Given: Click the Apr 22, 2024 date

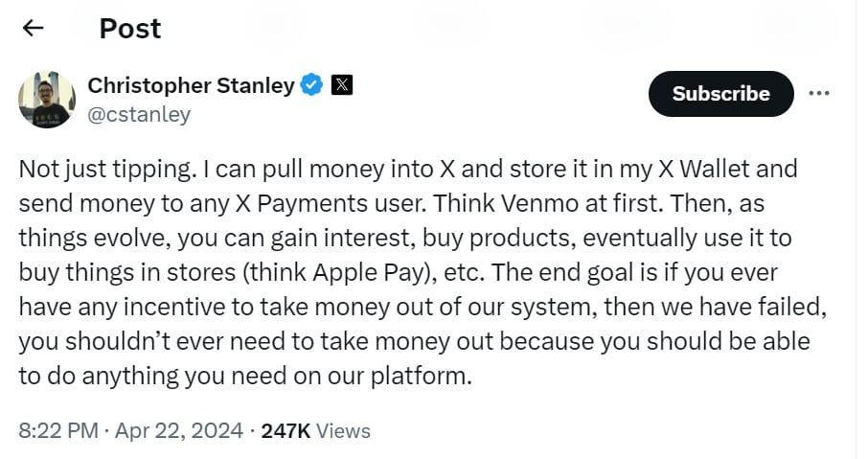Looking at the screenshot, I should [180, 431].
